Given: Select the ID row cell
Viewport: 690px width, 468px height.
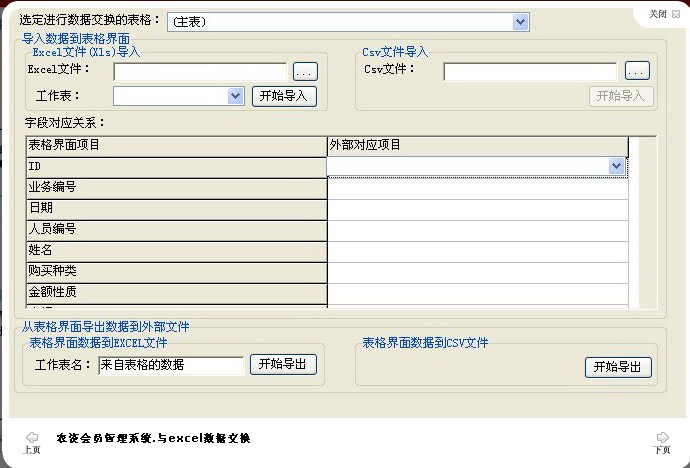Looking at the screenshot, I should click(x=176, y=168).
